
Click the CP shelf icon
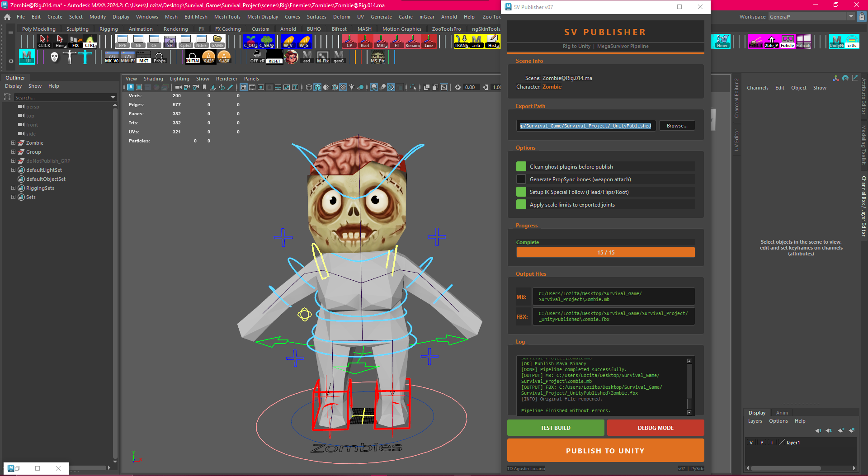point(349,42)
